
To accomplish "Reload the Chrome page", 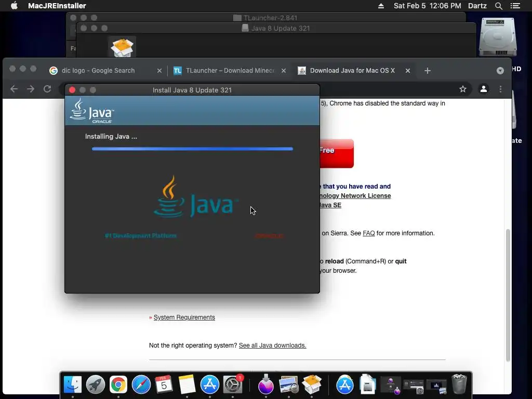I will coord(47,89).
